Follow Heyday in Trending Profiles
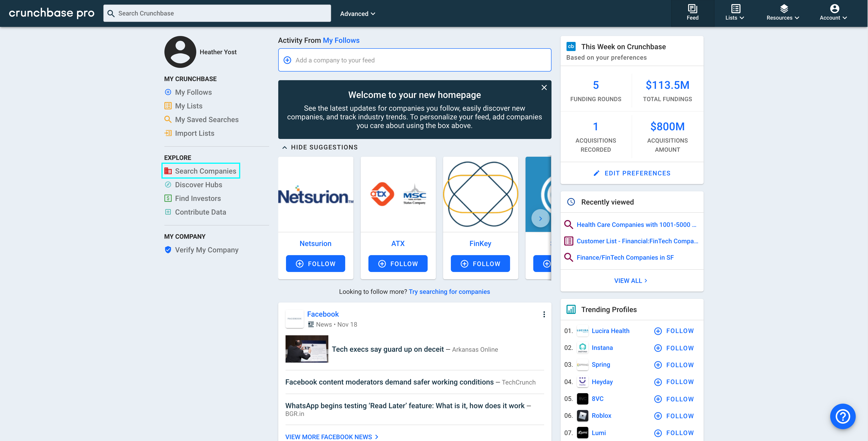Viewport: 868px width, 441px height. click(674, 382)
